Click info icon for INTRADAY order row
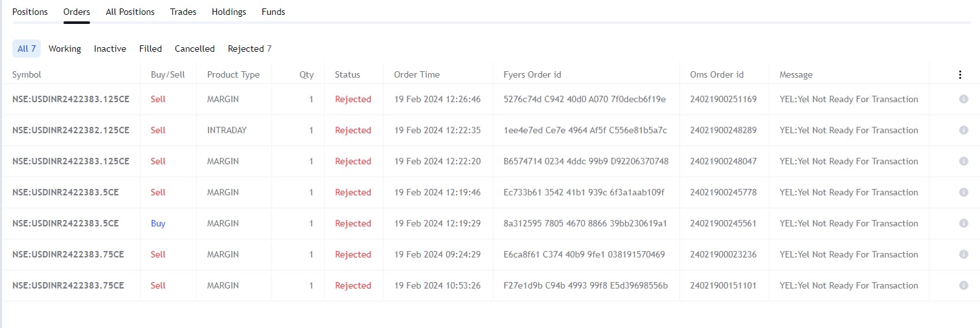 (x=963, y=130)
